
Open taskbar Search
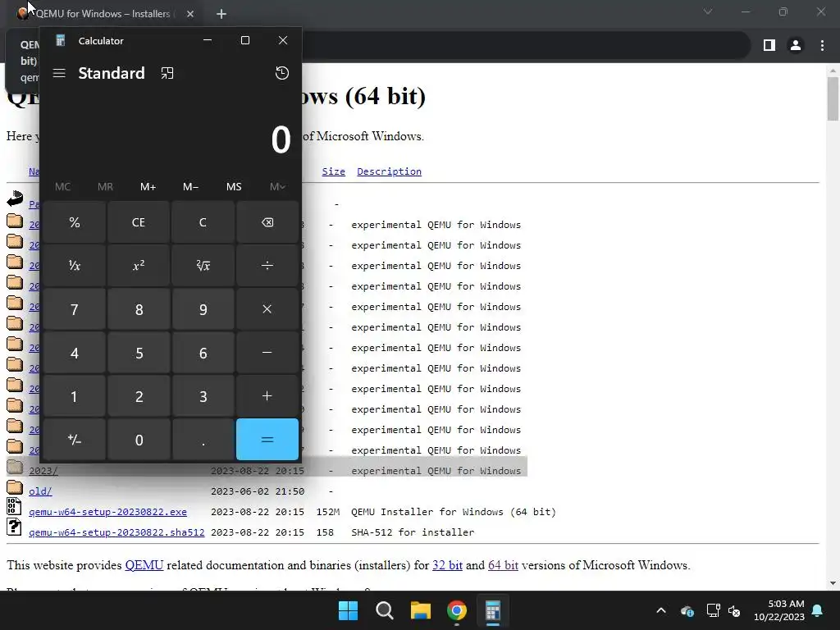[384, 610]
